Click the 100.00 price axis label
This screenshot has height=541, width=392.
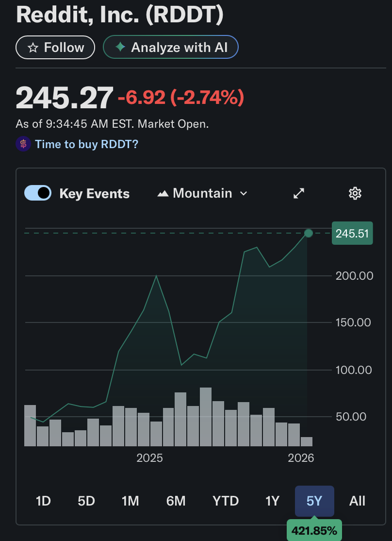pyautogui.click(x=354, y=370)
